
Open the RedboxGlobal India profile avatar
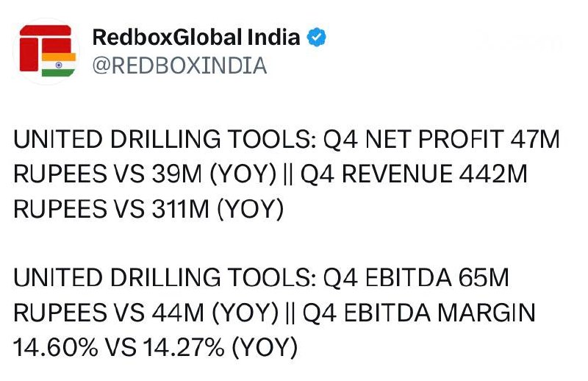(46, 51)
